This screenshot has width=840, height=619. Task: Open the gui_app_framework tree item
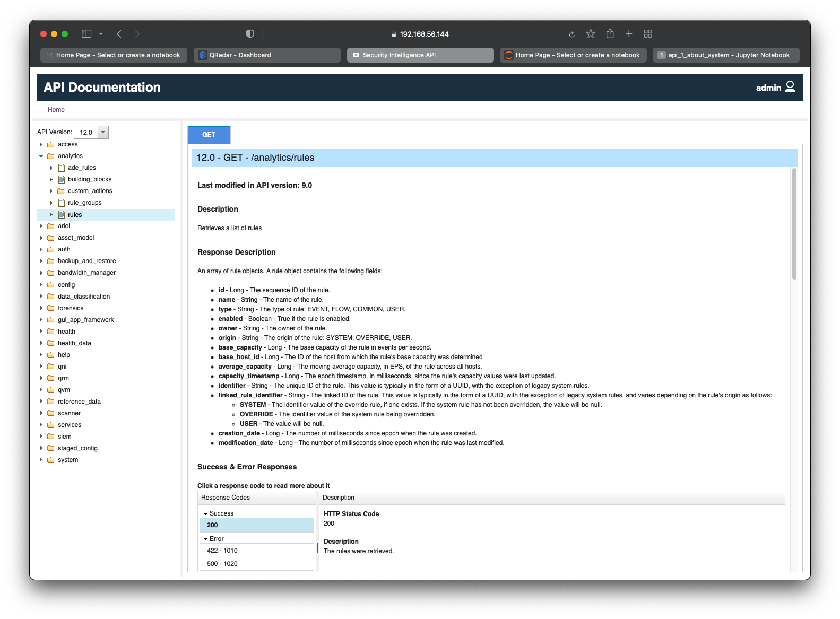point(86,320)
